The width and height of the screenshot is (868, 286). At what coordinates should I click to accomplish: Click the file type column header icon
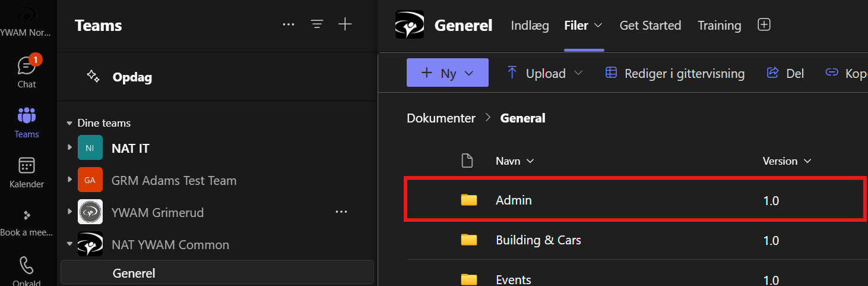(467, 161)
